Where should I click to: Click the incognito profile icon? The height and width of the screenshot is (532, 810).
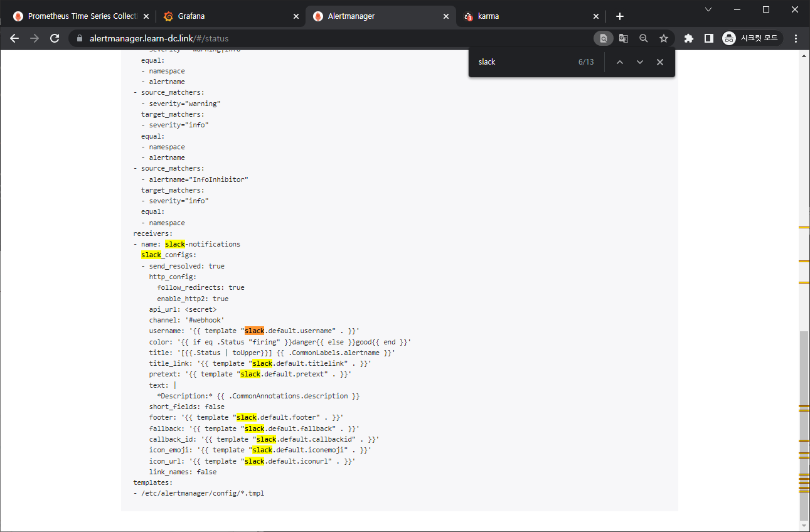pyautogui.click(x=728, y=38)
